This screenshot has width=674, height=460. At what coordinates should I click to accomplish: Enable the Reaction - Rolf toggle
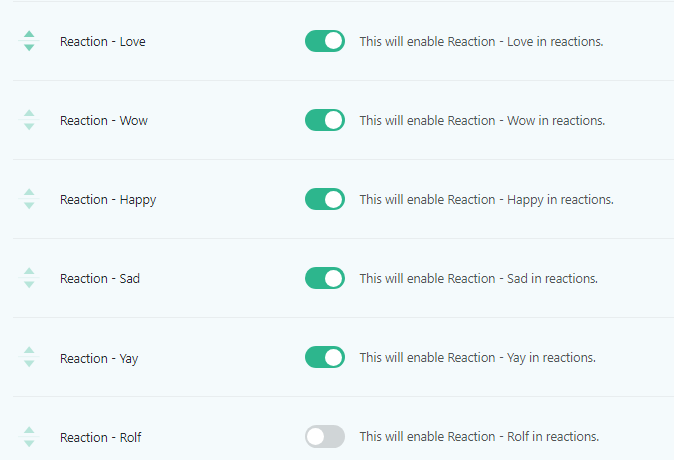tap(325, 436)
